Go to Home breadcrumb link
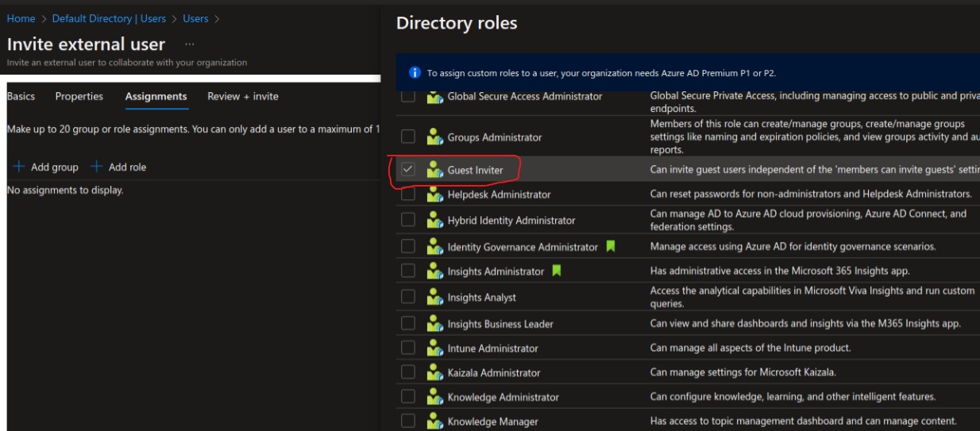Viewport: 980px width, 431px height. point(20,19)
